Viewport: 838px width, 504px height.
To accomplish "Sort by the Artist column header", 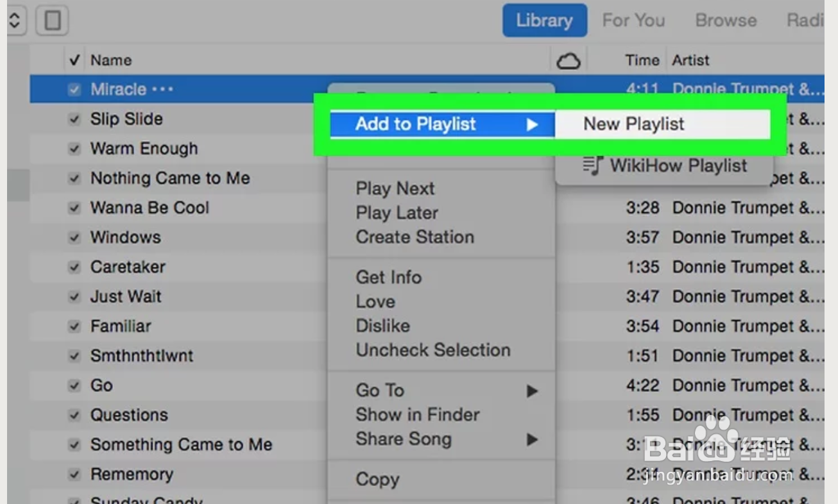I will click(690, 60).
